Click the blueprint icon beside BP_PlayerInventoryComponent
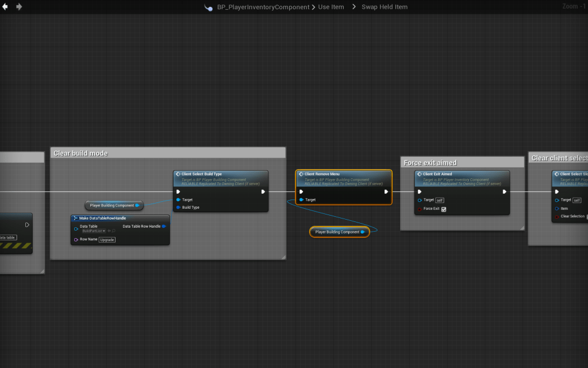The width and height of the screenshot is (588, 368). [x=209, y=7]
